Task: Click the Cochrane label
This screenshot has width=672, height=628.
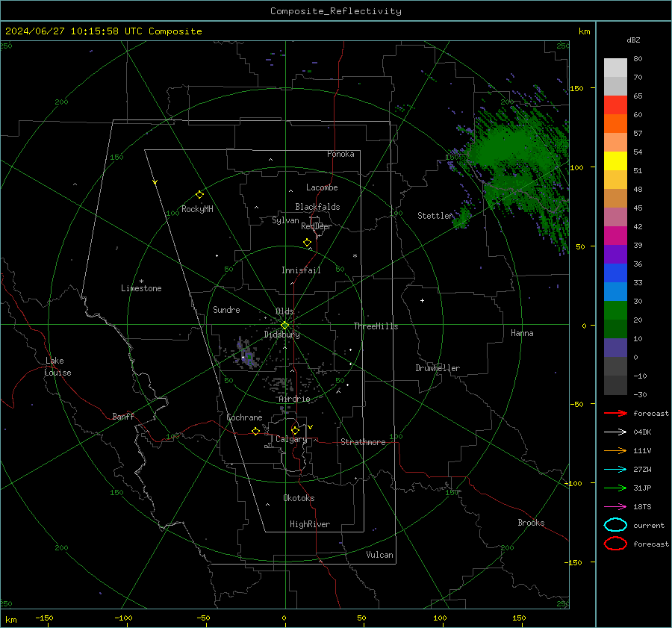Action: pyautogui.click(x=244, y=417)
